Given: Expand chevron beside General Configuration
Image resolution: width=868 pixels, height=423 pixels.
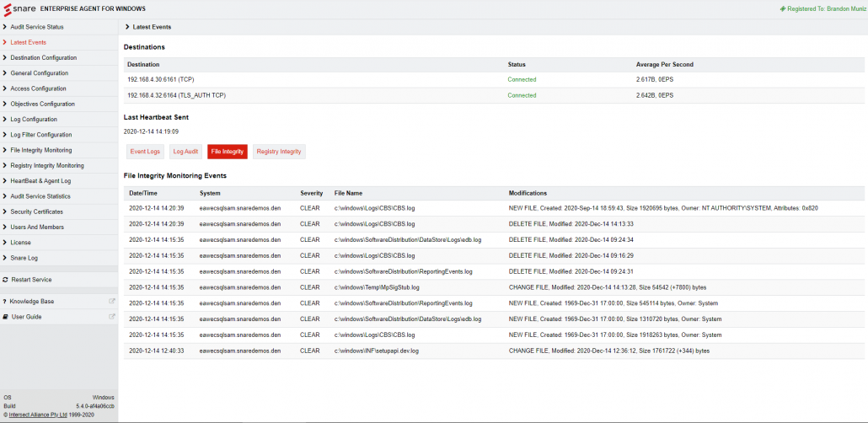Looking at the screenshot, I should tap(5, 73).
